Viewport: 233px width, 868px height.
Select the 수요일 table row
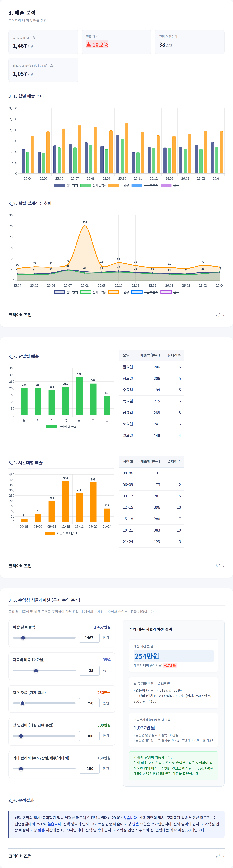pos(152,390)
